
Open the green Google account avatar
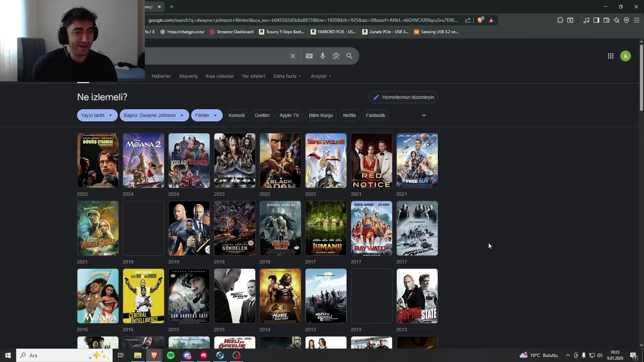click(625, 56)
